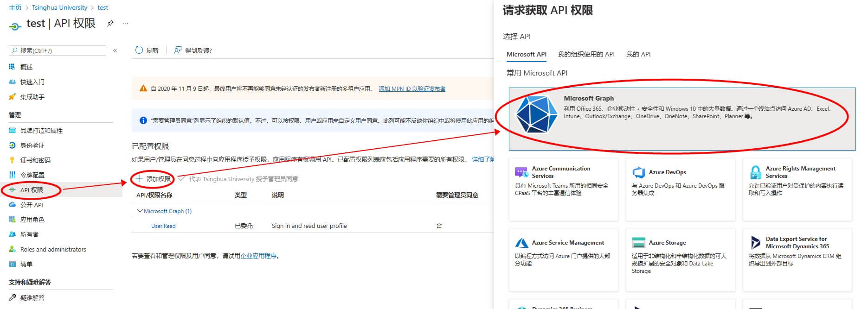Open Roles and administrators sidebar icon
Viewport: 868px width, 309px height.
coord(12,249)
